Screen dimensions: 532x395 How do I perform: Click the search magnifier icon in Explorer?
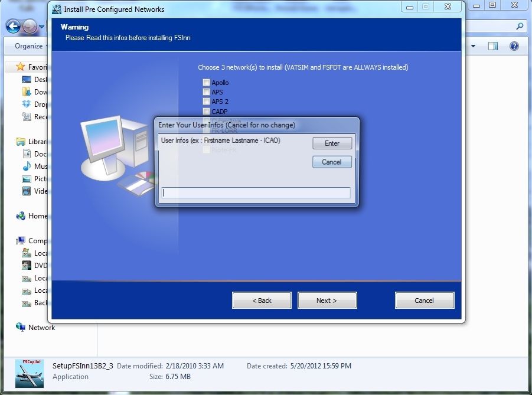[x=520, y=26]
